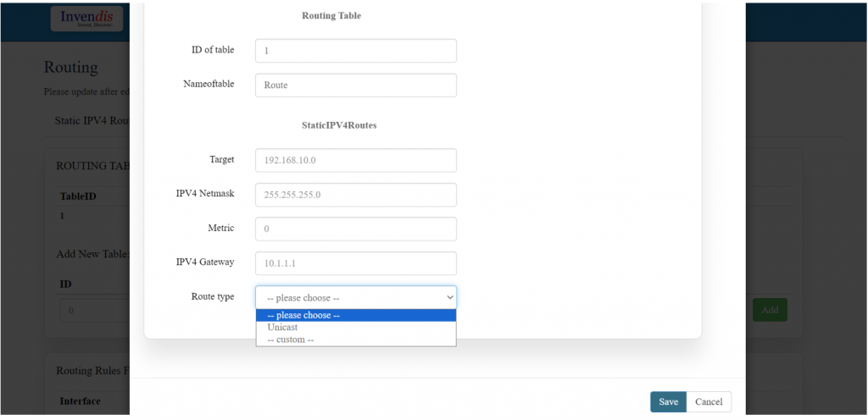Collapse the Route type dropdown via its arrow

(x=449, y=298)
